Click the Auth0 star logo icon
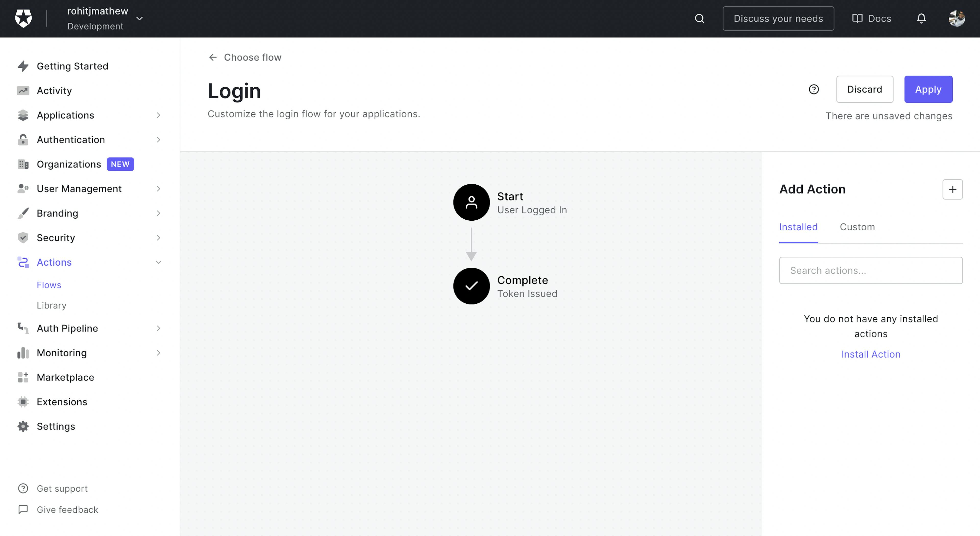The height and width of the screenshot is (536, 980). tap(23, 18)
